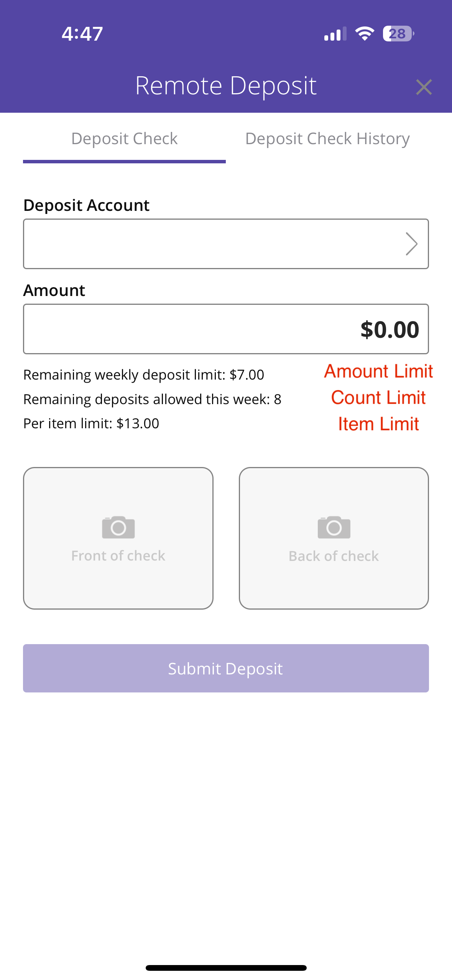Tap the Front of check camera icon
This screenshot has height=980, width=452.
click(118, 527)
